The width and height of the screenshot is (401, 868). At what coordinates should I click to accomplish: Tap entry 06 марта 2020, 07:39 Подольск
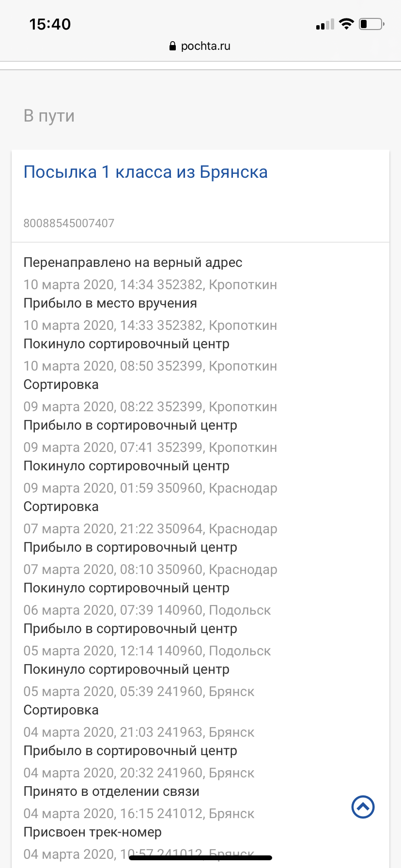click(x=147, y=610)
